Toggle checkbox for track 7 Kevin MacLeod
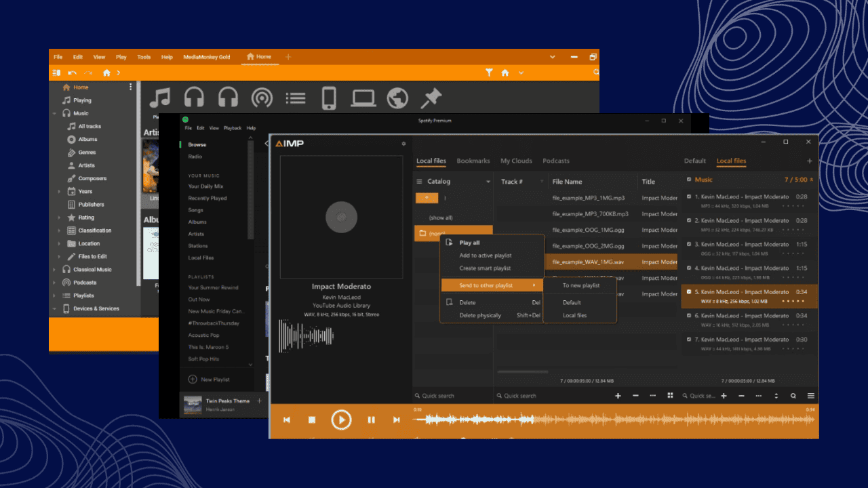868x488 pixels. pos(689,339)
